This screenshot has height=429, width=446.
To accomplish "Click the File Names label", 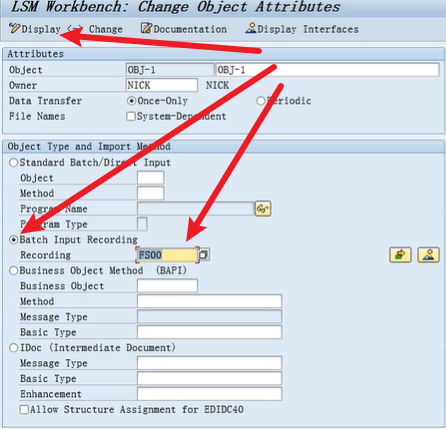I will point(37,116).
